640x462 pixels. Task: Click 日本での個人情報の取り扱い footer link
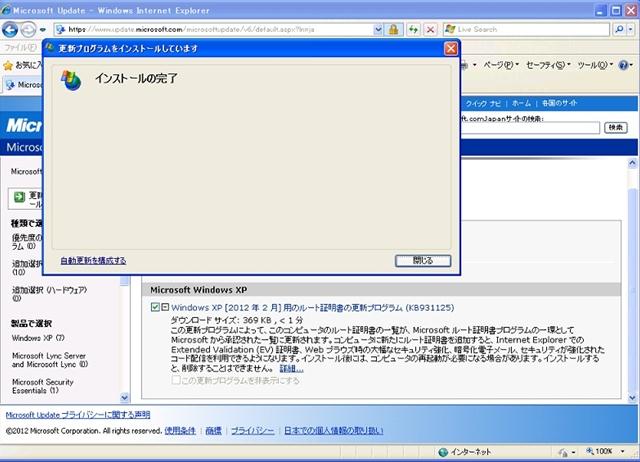333,431
